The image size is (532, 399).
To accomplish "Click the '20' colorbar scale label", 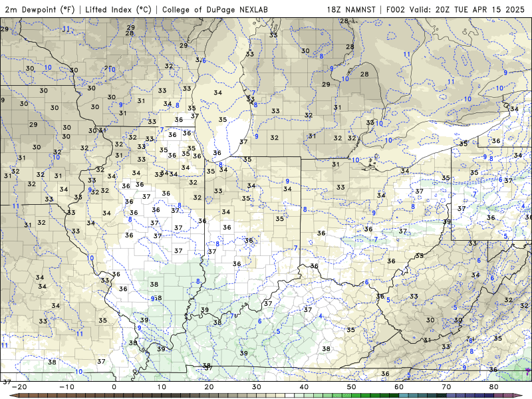I will click(209, 387).
